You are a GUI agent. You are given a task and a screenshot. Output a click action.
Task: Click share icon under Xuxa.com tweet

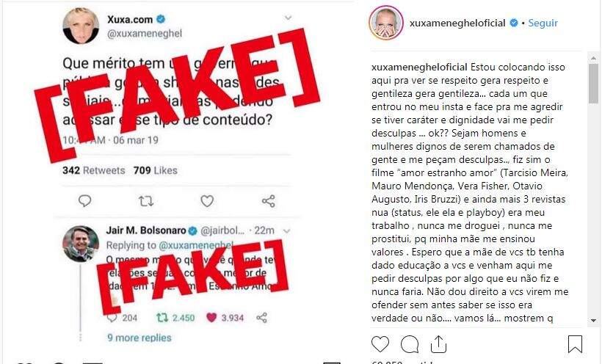click(x=269, y=201)
